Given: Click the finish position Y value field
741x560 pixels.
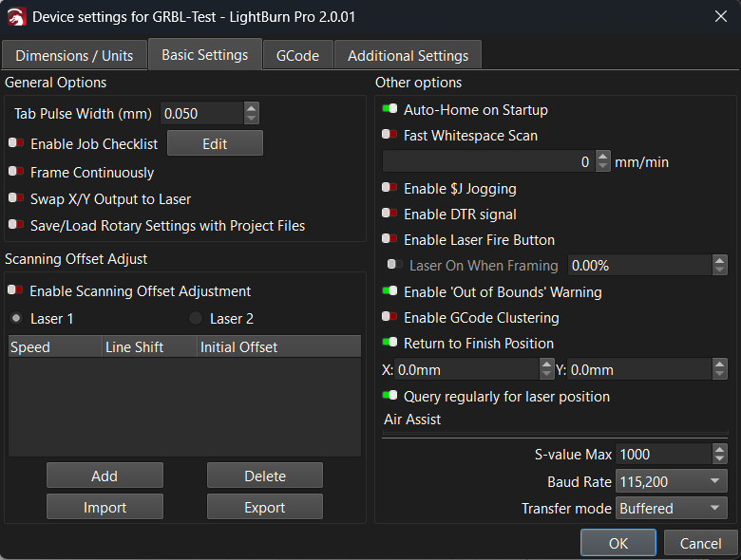Looking at the screenshot, I should point(639,369).
